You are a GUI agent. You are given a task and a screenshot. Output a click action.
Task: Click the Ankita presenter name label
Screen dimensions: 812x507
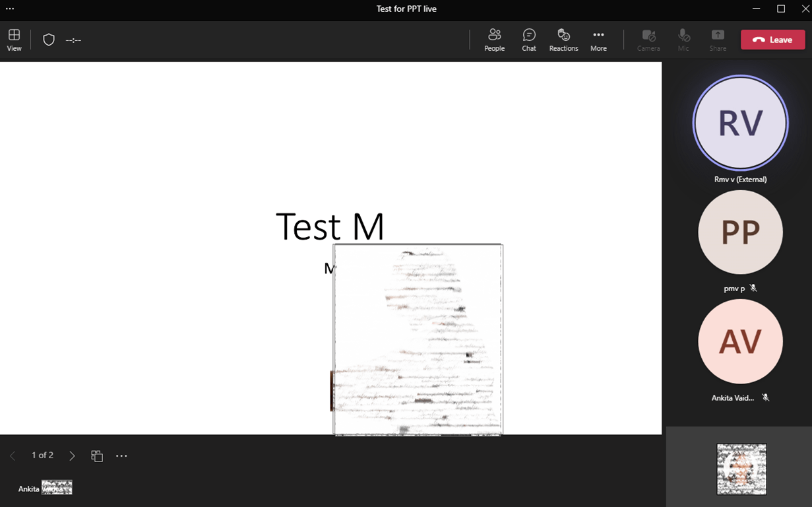(x=29, y=489)
